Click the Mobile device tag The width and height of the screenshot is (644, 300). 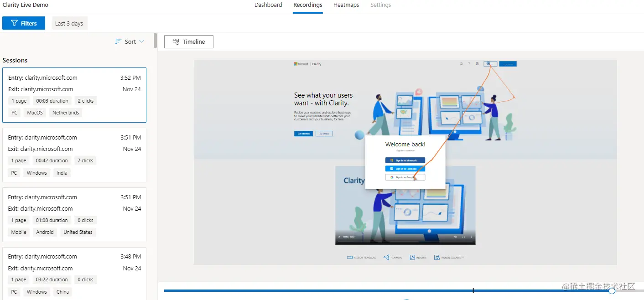click(19, 232)
